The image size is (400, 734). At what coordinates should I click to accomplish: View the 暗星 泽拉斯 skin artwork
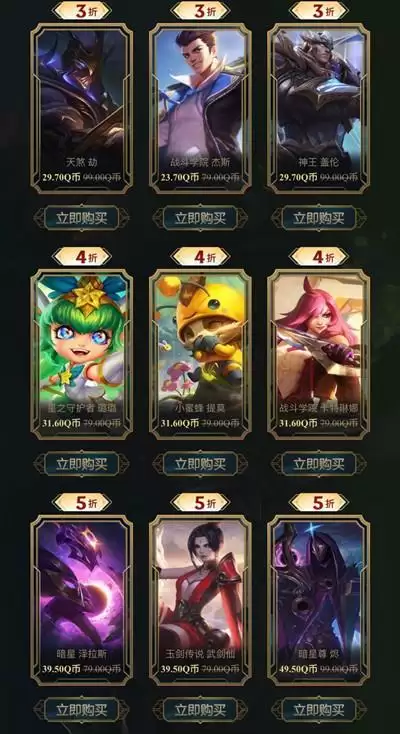[81, 600]
